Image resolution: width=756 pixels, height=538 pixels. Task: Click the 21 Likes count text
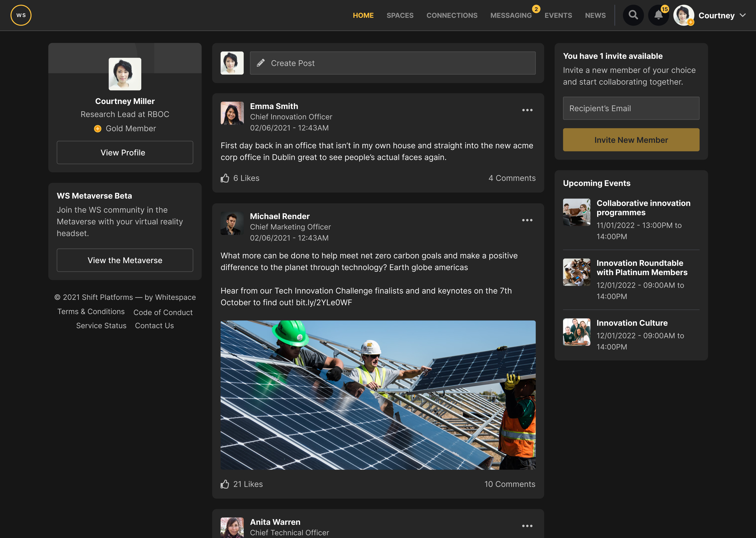point(248,484)
